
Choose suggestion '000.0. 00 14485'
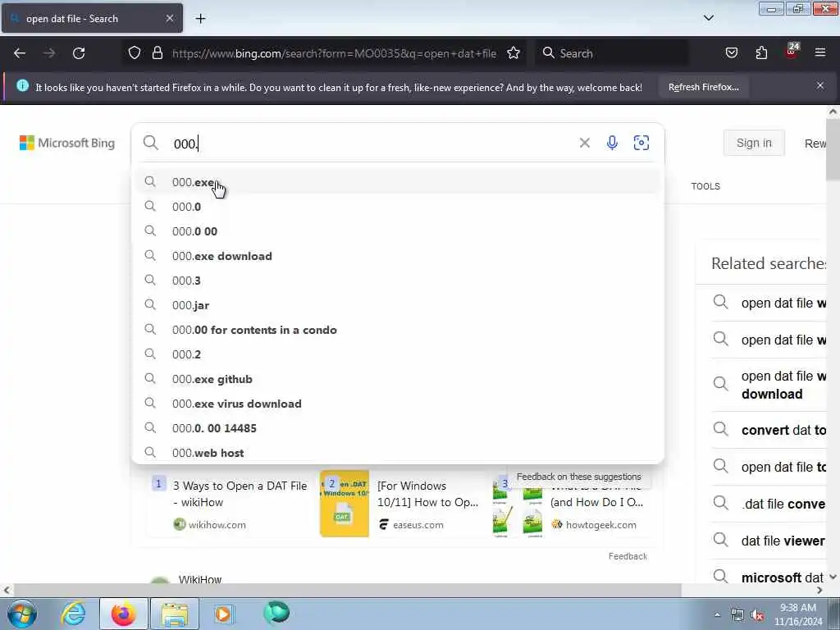pos(398,428)
